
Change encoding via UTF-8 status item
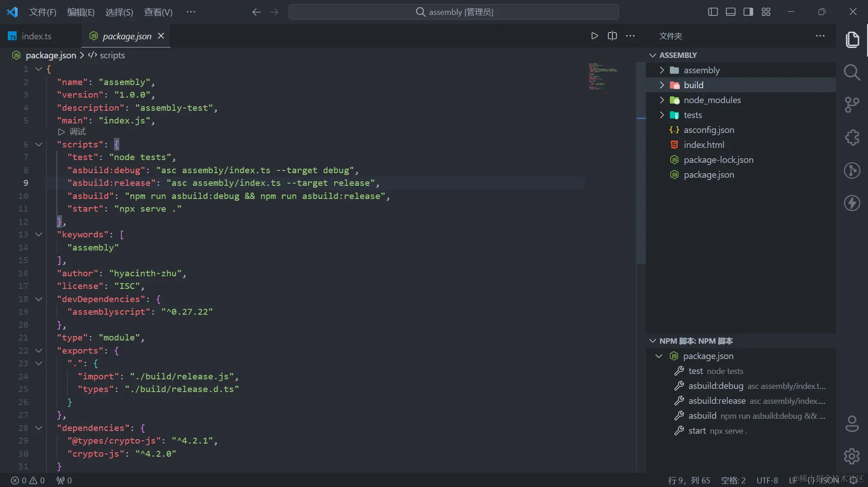[x=767, y=480]
